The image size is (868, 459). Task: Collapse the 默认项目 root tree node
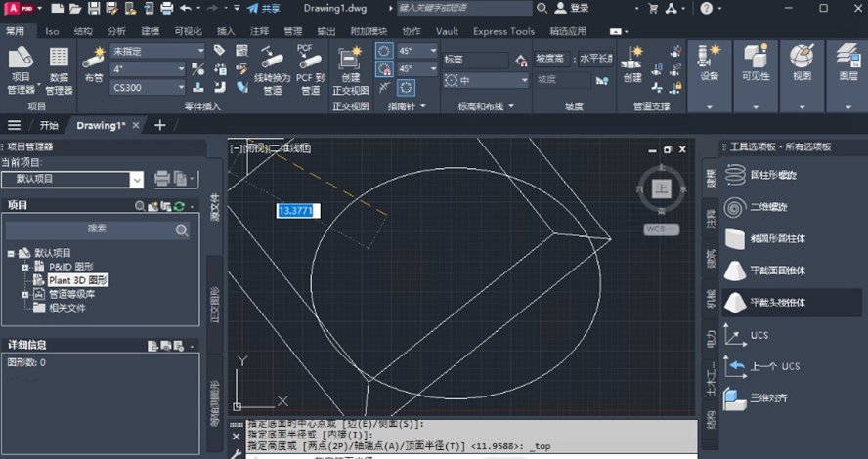(11, 253)
